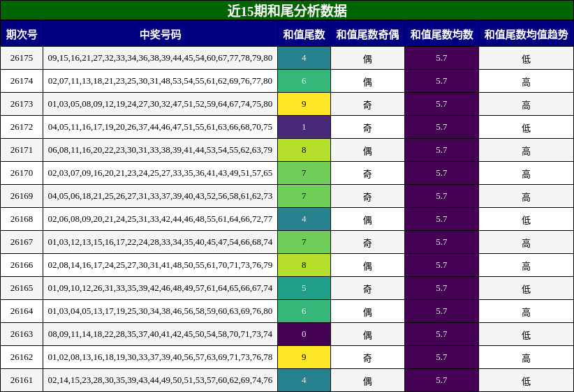Select issue number 26175
The width and height of the screenshot is (574, 392).
[x=22, y=58]
